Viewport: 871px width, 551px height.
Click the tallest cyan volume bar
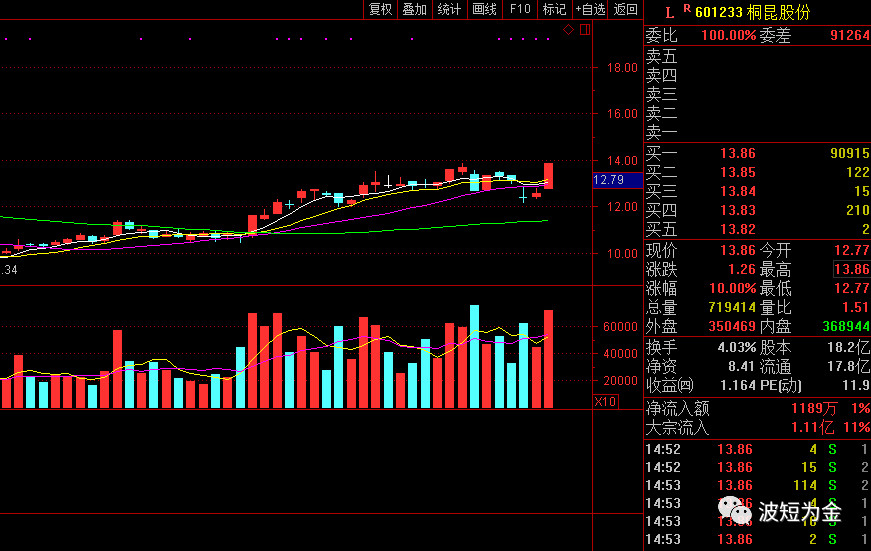(x=474, y=356)
